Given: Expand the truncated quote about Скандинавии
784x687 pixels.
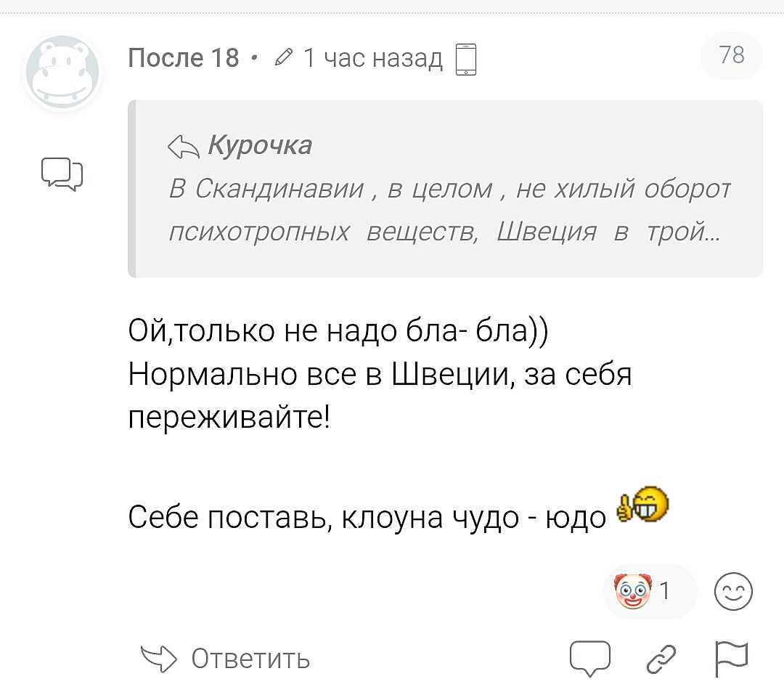Looking at the screenshot, I should pyautogui.click(x=449, y=211).
